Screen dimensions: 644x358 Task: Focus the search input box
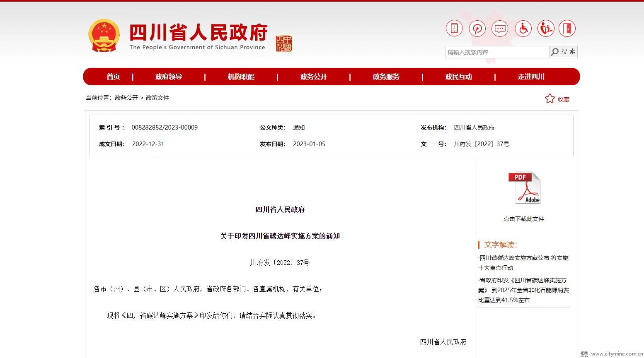pos(496,52)
